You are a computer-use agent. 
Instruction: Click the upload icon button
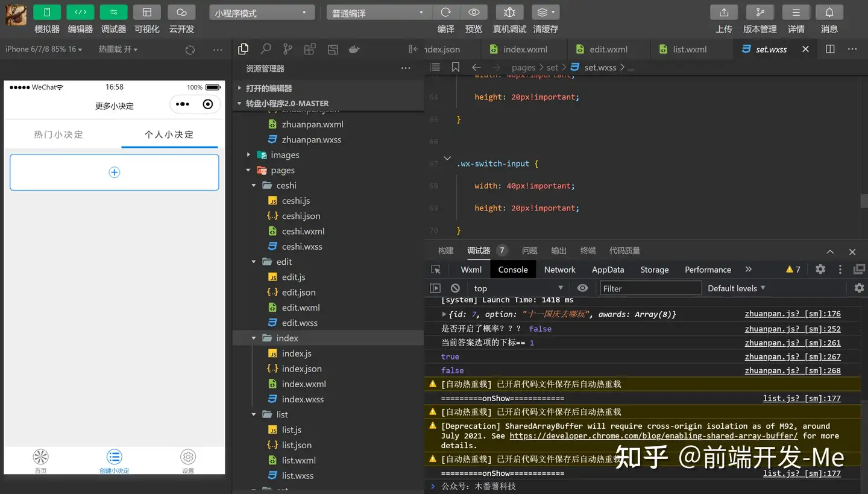pos(724,13)
